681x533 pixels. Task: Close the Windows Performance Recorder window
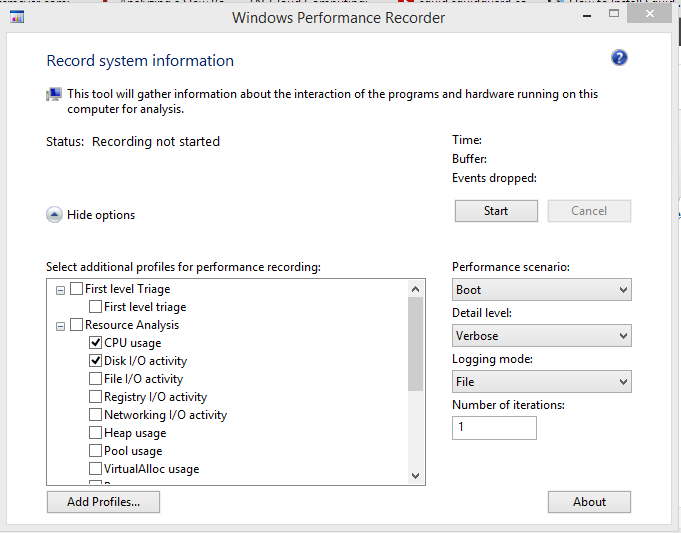pyautogui.click(x=650, y=14)
